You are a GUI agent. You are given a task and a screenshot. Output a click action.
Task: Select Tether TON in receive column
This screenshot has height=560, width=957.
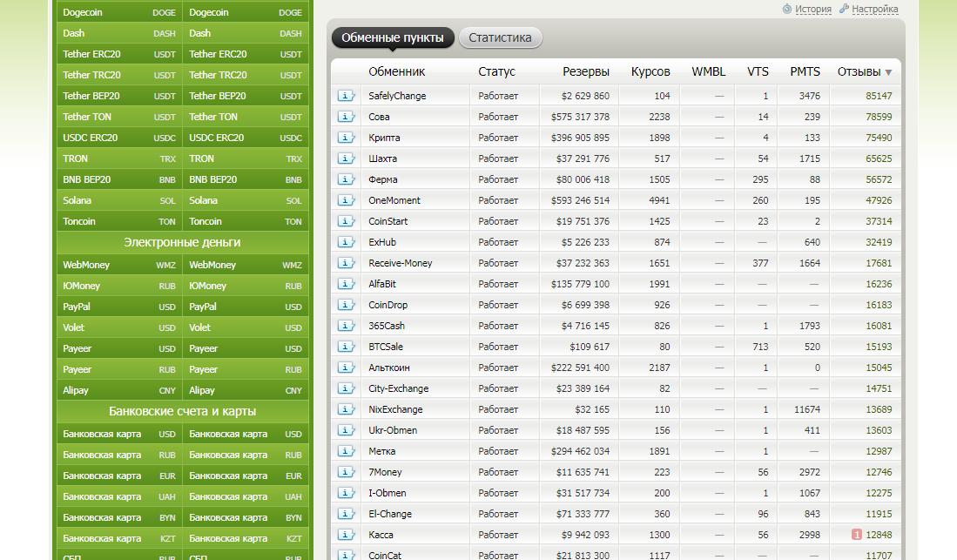coord(246,117)
